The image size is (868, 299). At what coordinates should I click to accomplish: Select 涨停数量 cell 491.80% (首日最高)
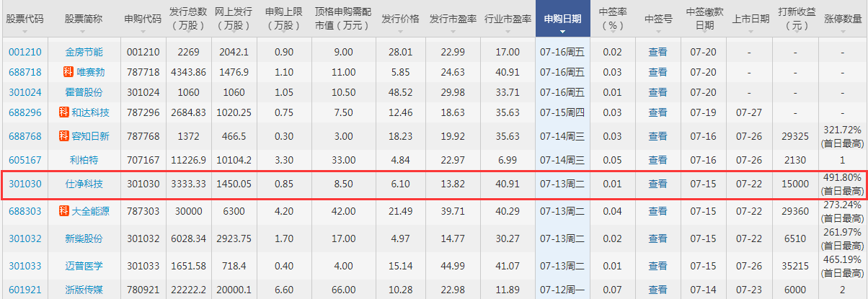[x=843, y=184]
